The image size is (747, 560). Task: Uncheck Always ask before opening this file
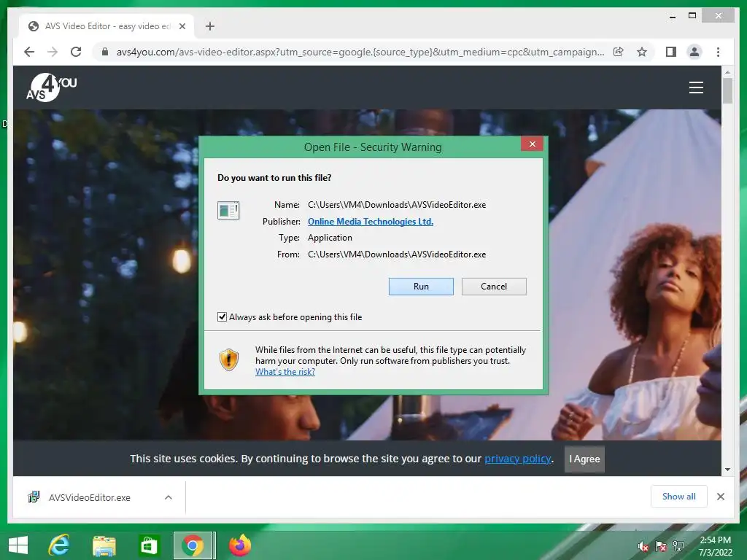click(x=222, y=317)
